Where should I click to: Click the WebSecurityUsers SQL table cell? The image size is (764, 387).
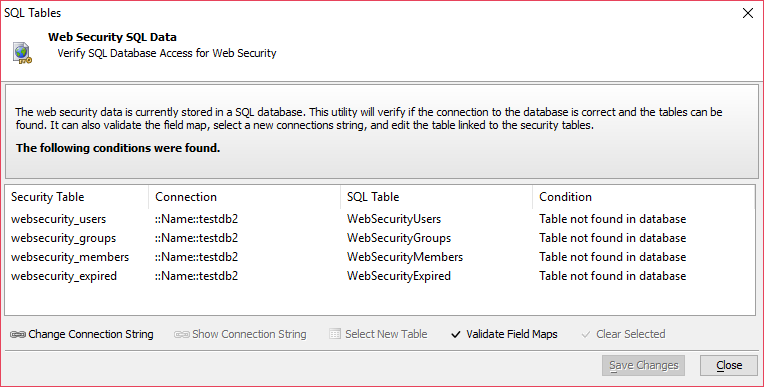point(394,219)
